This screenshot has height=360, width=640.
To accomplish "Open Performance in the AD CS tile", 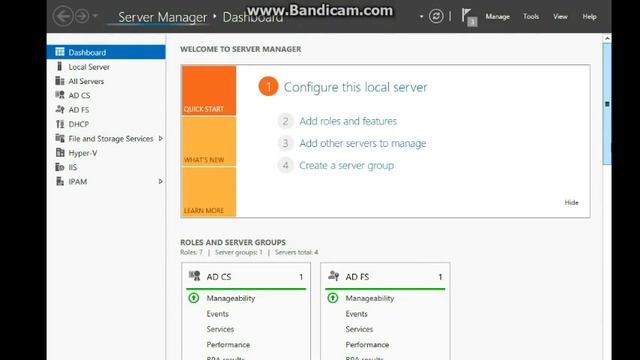I will pyautogui.click(x=228, y=344).
